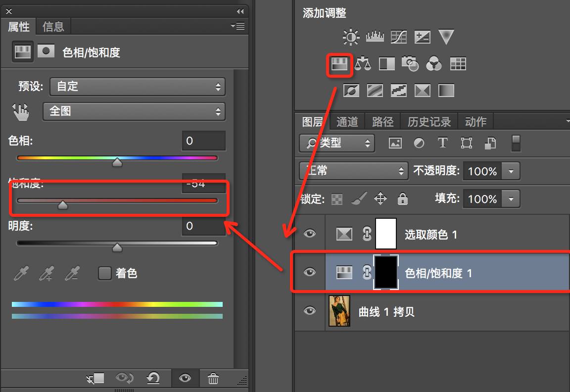Image resolution: width=570 pixels, height=392 pixels.
Task: Open the preset dropdown
Action: point(138,87)
